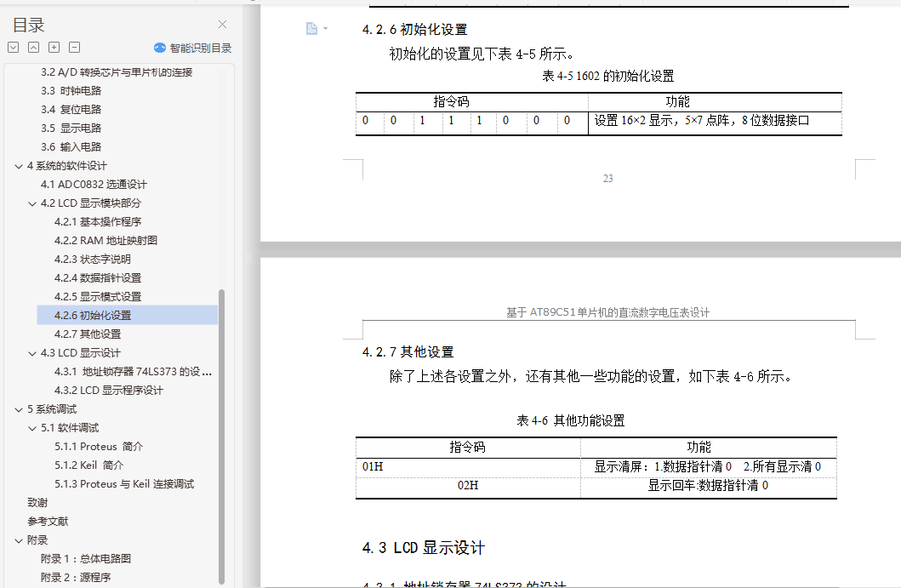Open the dropdown arrow next to the document icon
Viewport: 901px width, 588px height.
pyautogui.click(x=325, y=29)
